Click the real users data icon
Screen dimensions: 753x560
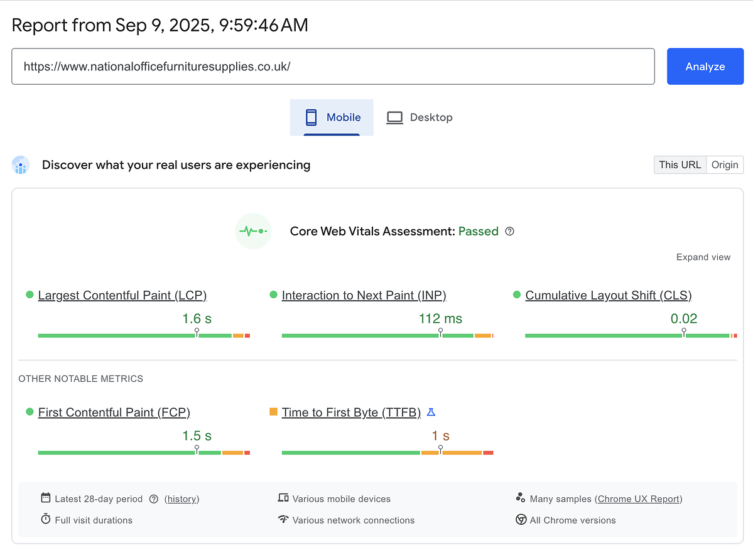[x=21, y=165]
